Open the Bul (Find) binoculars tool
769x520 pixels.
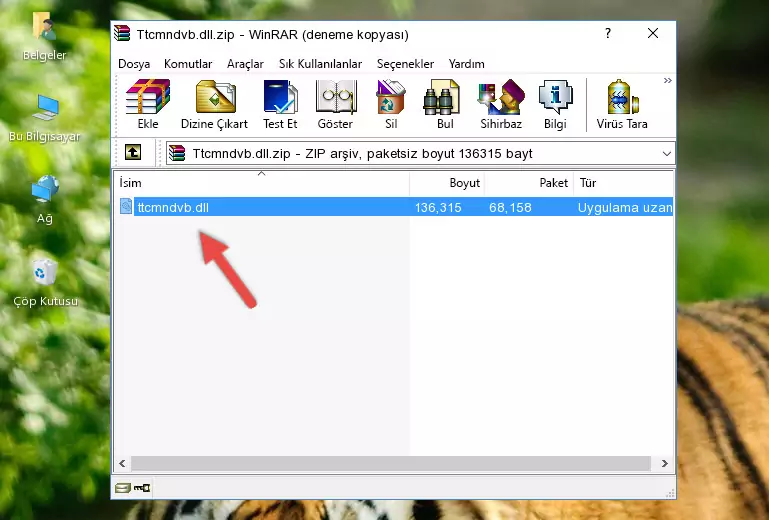(x=445, y=104)
